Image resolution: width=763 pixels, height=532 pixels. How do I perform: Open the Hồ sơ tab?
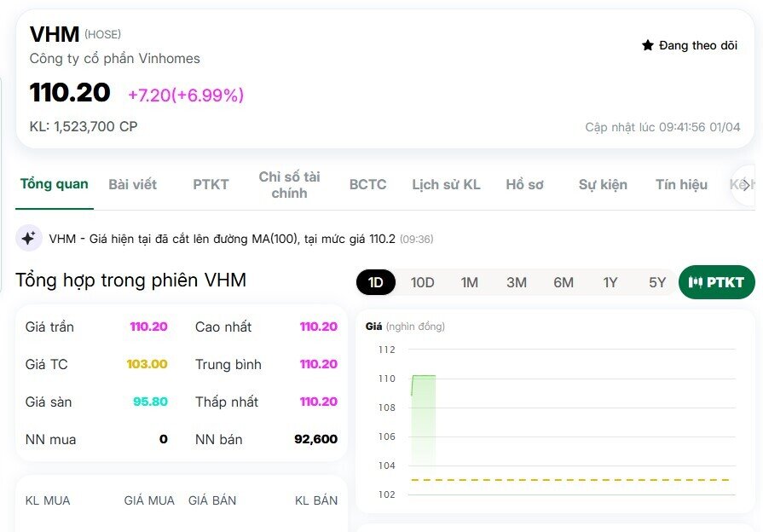point(524,184)
